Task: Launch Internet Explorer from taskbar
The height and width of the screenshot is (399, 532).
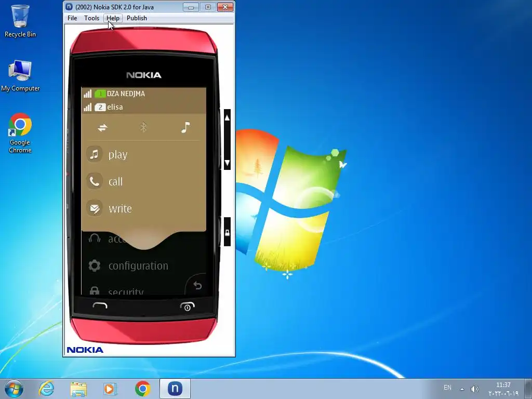Action: tap(46, 389)
